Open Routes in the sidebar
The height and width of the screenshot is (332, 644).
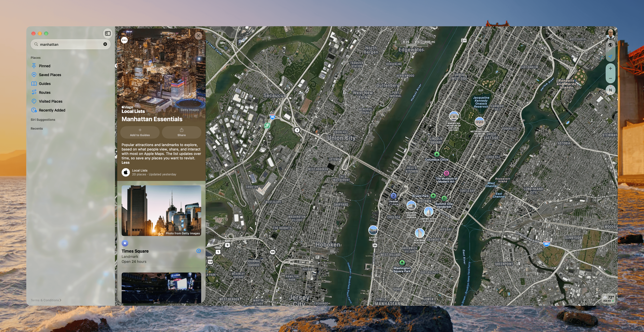(44, 93)
